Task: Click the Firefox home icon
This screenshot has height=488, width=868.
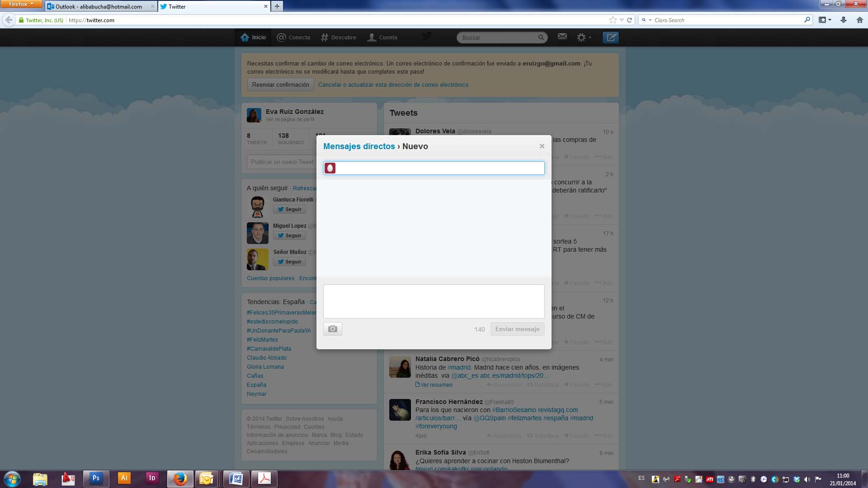Action: 859,20
